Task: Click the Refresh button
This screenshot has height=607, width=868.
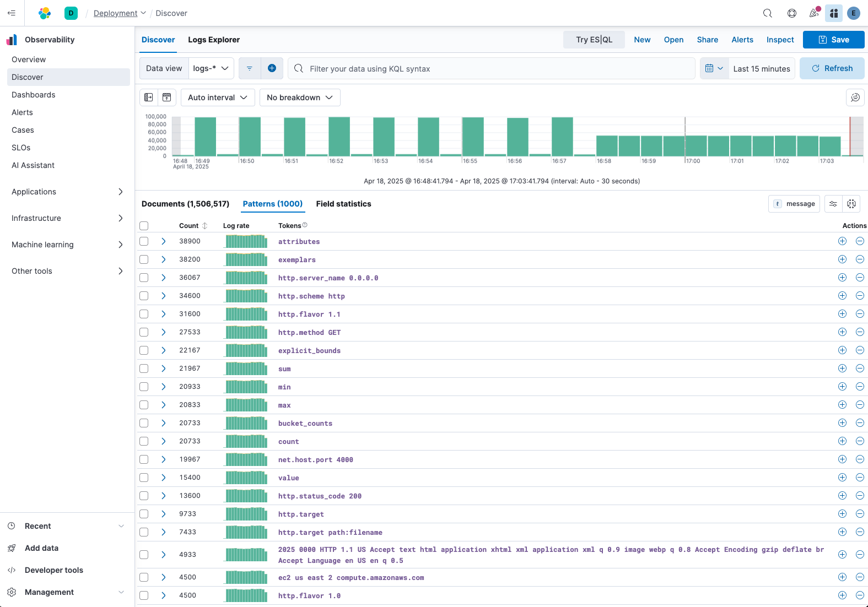Action: [832, 68]
